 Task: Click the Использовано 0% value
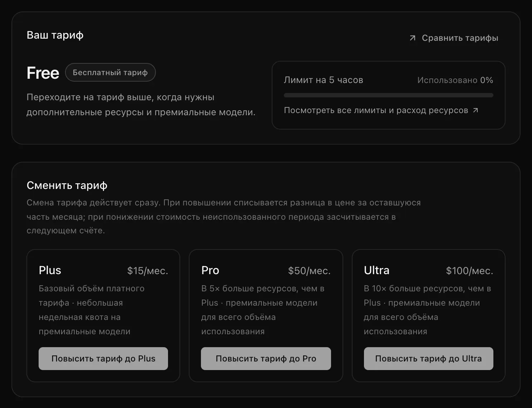click(x=455, y=80)
